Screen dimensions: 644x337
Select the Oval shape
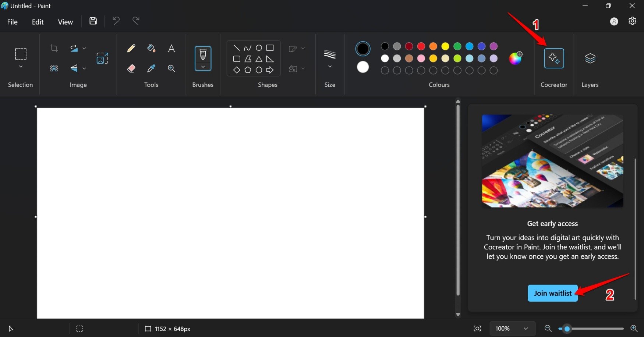[x=258, y=47]
